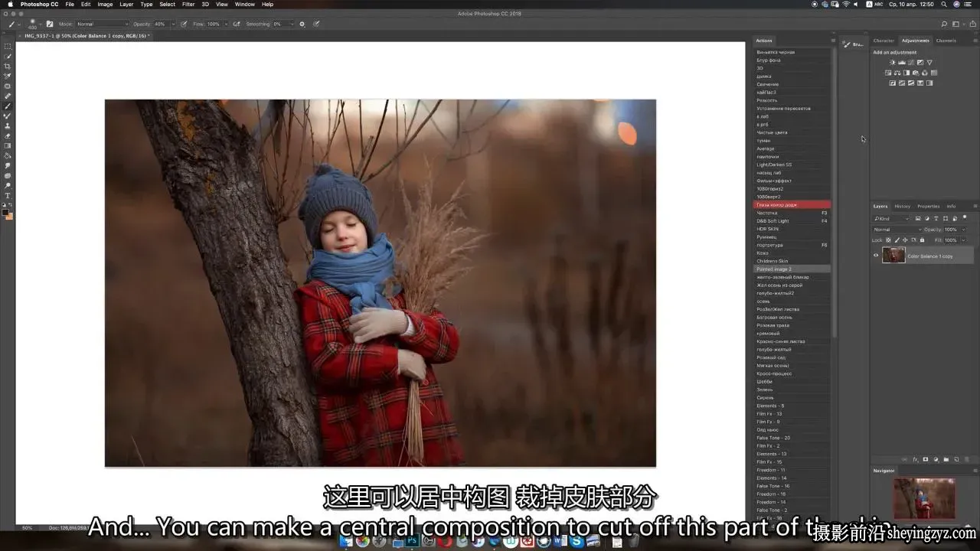Screen dimensions: 980x551
Task: Open the Filter menu
Action: tap(188, 4)
